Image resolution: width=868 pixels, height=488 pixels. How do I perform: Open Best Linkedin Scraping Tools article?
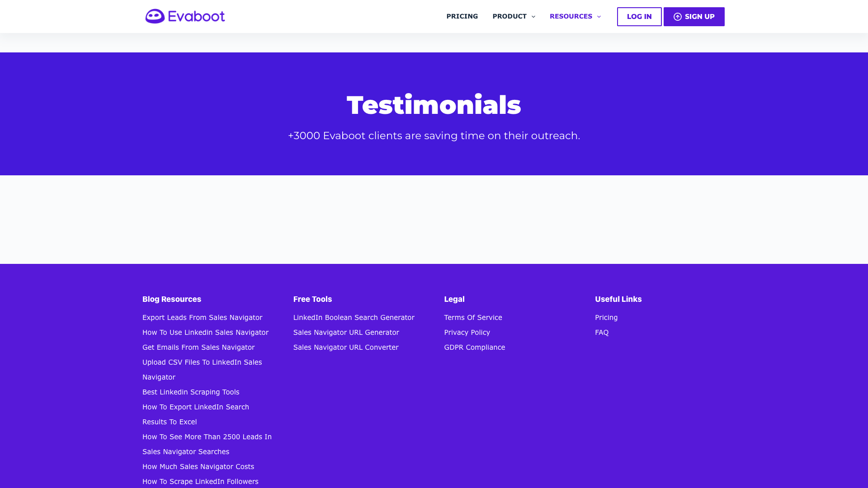click(191, 392)
